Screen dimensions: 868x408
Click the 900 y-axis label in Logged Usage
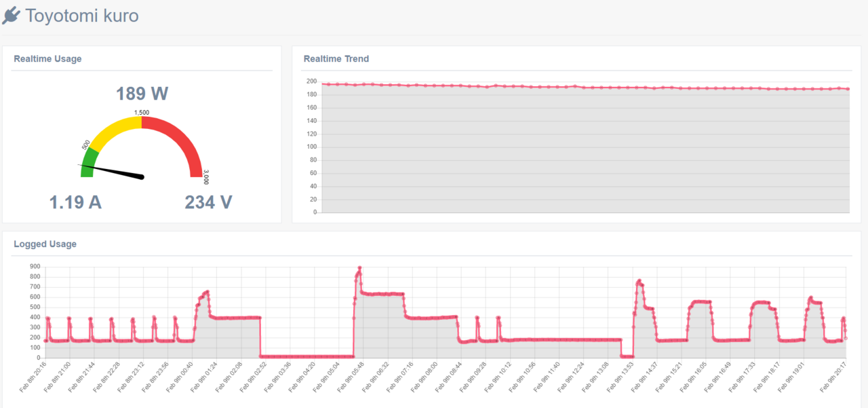pyautogui.click(x=35, y=267)
